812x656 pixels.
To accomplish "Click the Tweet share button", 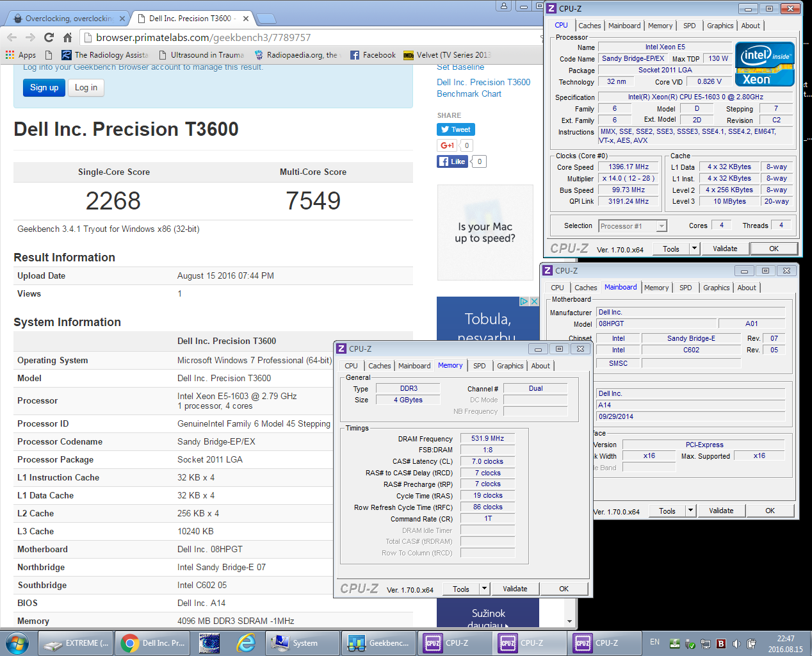I will 456,129.
